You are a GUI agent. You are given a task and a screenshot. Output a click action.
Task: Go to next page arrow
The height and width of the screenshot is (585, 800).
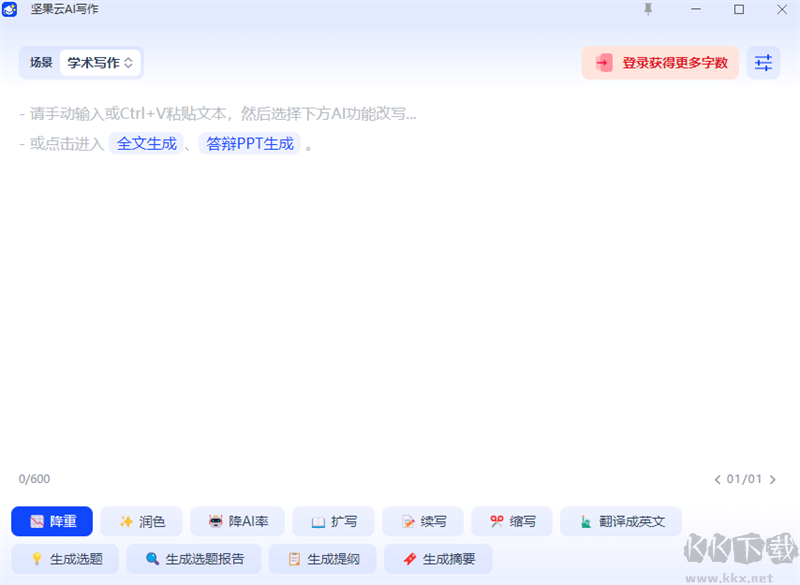click(x=772, y=479)
